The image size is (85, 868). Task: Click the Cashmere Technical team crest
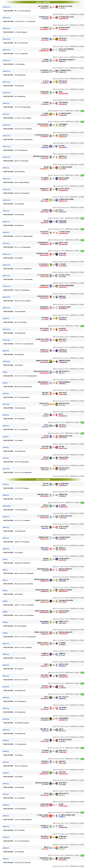tap(57, 590)
